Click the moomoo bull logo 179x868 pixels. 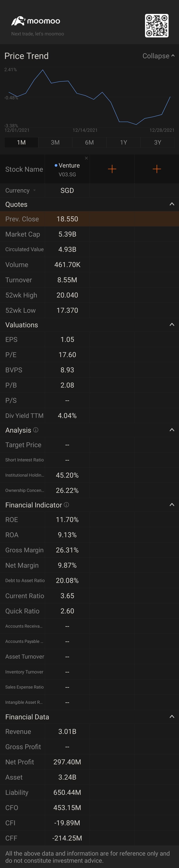pos(18,21)
